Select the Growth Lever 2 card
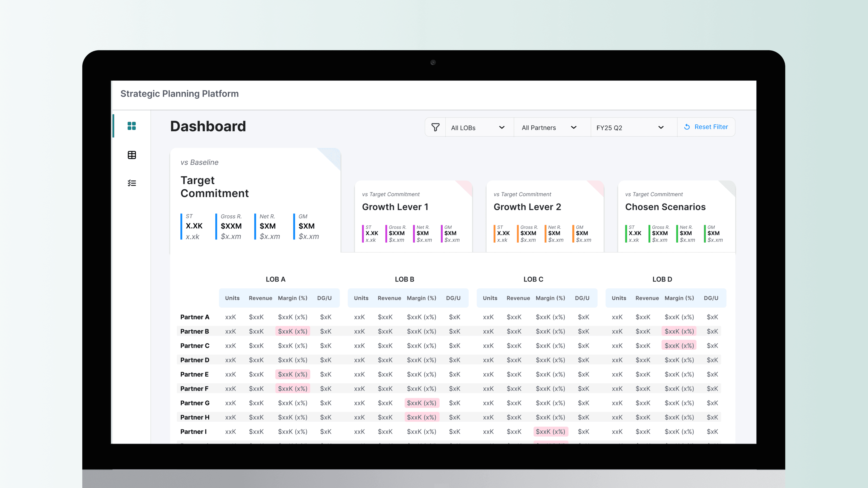This screenshot has width=868, height=488. pyautogui.click(x=544, y=216)
